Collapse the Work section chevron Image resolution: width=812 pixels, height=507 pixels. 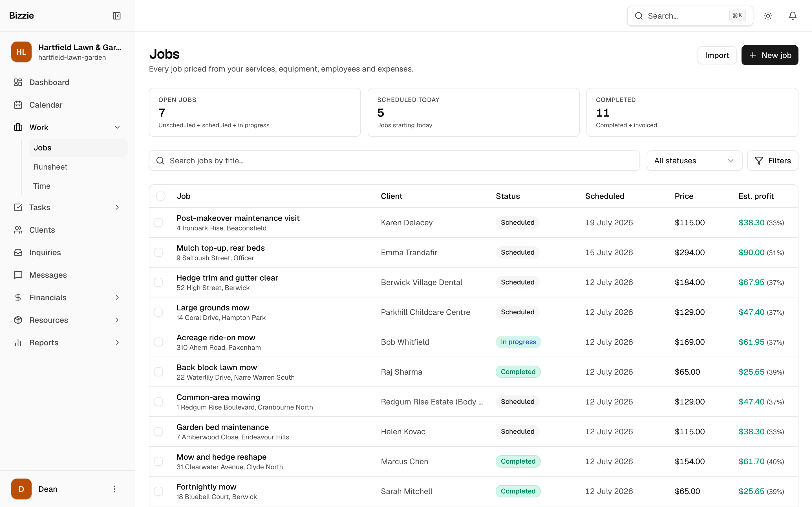point(117,127)
